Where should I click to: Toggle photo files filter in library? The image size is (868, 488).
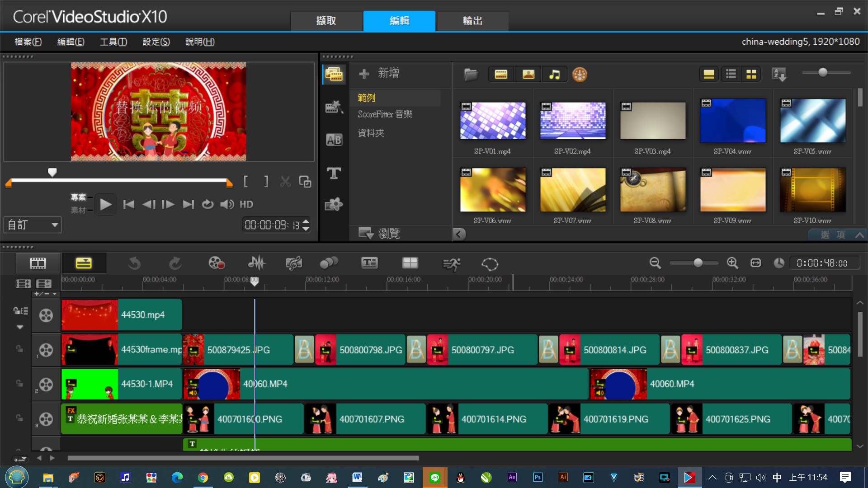click(x=528, y=75)
